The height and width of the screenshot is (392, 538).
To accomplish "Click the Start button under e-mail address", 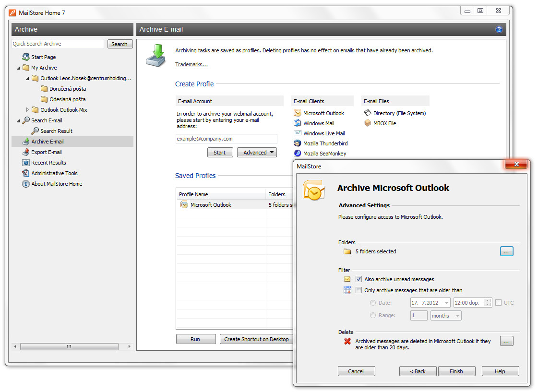I will [220, 153].
